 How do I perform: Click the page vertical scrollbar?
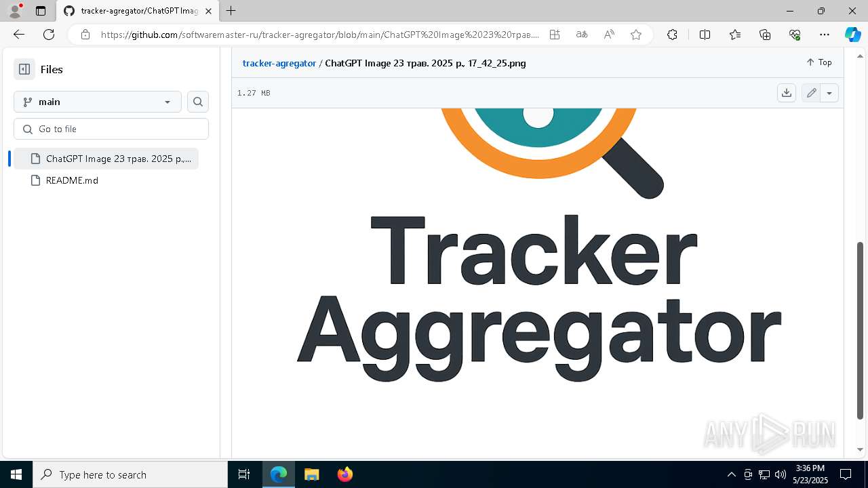[861, 329]
